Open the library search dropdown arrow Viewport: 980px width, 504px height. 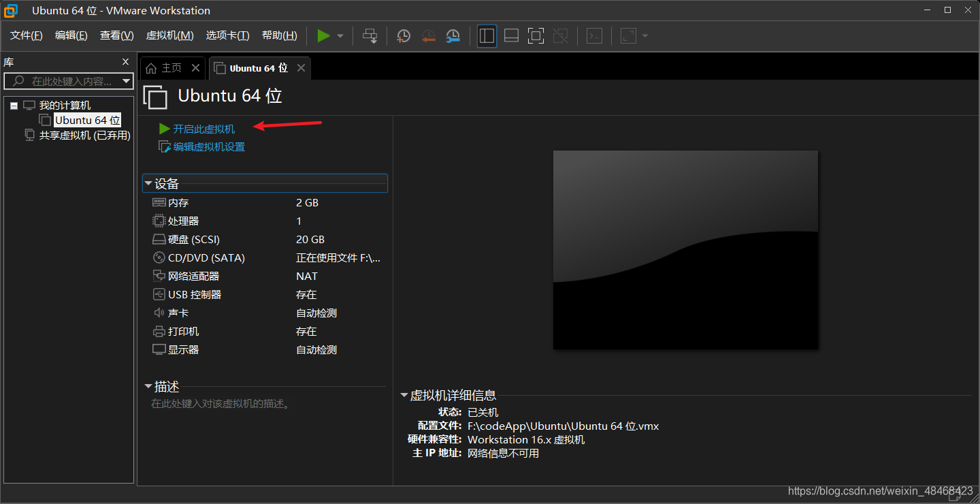(126, 81)
